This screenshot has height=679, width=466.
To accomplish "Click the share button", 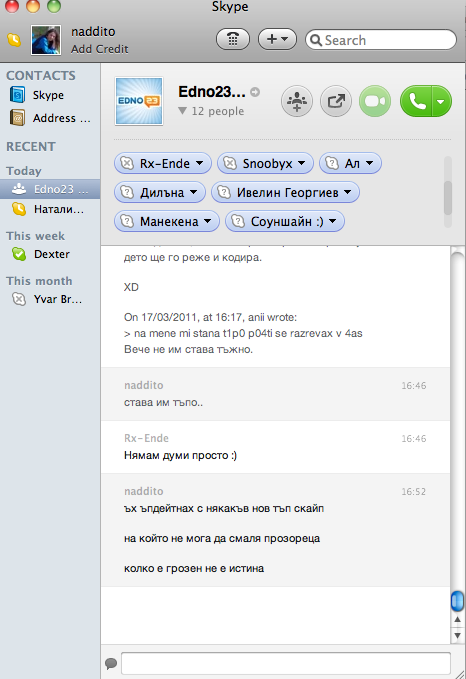I will point(336,101).
